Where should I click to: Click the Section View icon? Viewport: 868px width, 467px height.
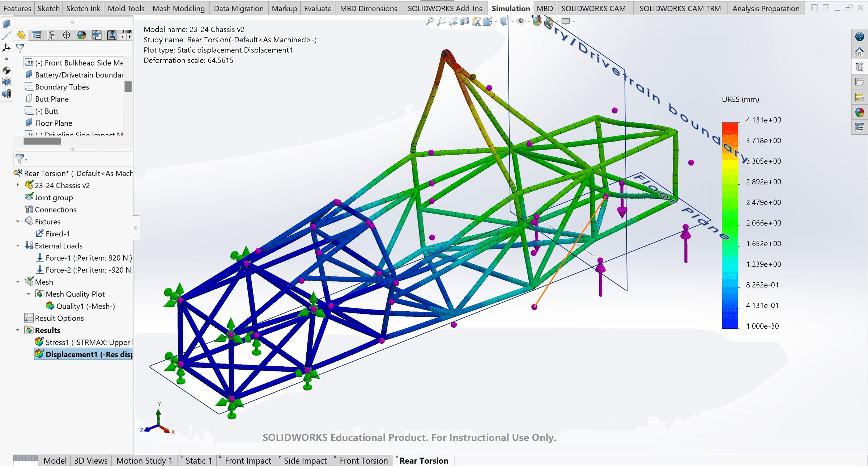coord(464,21)
